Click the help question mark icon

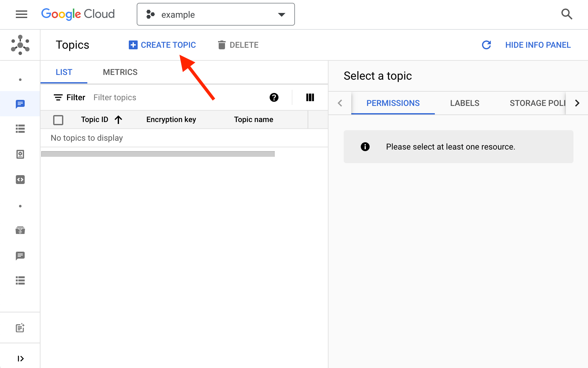(274, 97)
